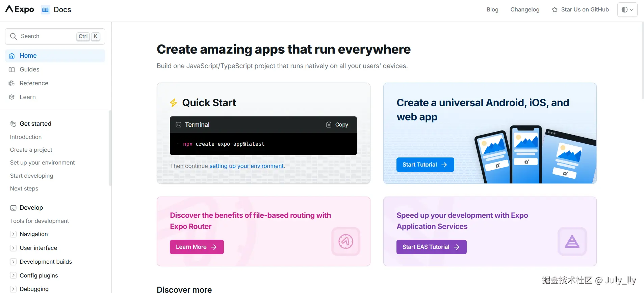Viewport: 644px width, 293px height.
Task: Open Tools for development page
Action: 40,221
